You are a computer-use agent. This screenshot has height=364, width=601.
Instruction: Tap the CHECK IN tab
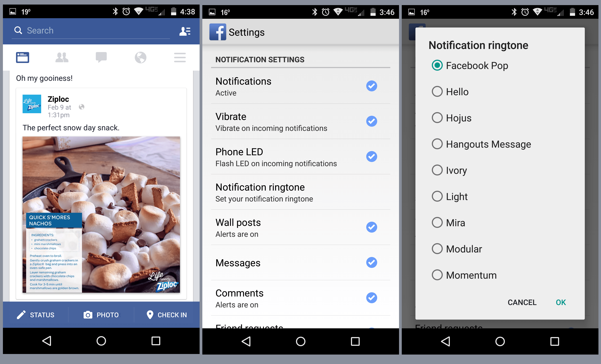pos(167,315)
